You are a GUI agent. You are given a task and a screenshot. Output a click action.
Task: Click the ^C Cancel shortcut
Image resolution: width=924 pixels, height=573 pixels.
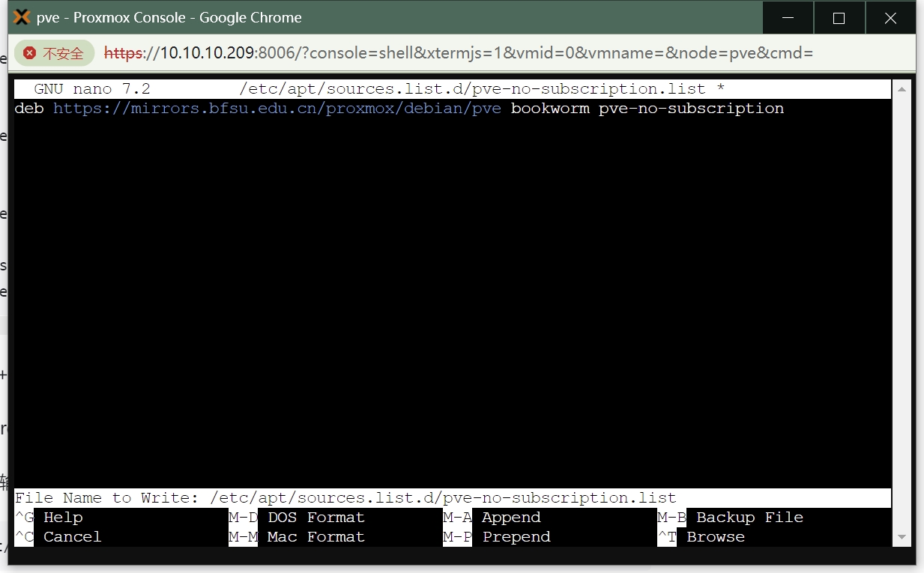coord(58,537)
